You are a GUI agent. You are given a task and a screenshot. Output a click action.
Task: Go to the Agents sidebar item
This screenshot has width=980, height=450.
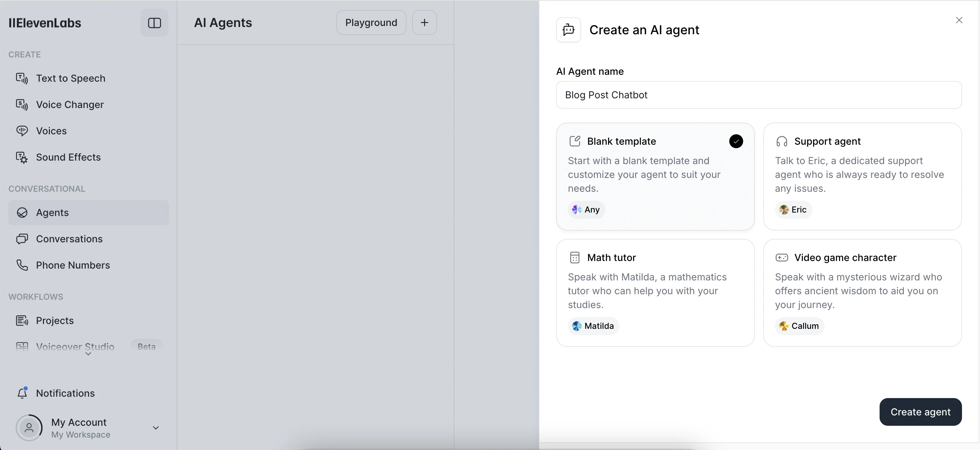click(52, 213)
